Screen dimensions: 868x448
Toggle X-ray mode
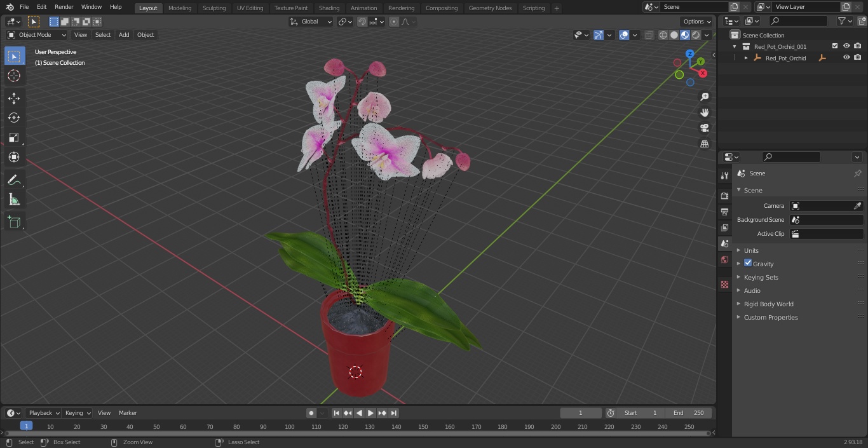(x=649, y=35)
